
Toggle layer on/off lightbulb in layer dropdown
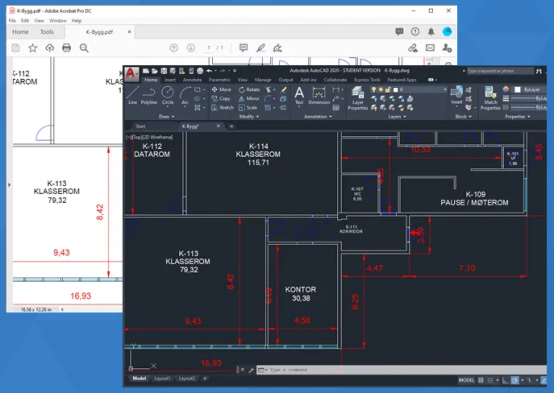(x=374, y=89)
